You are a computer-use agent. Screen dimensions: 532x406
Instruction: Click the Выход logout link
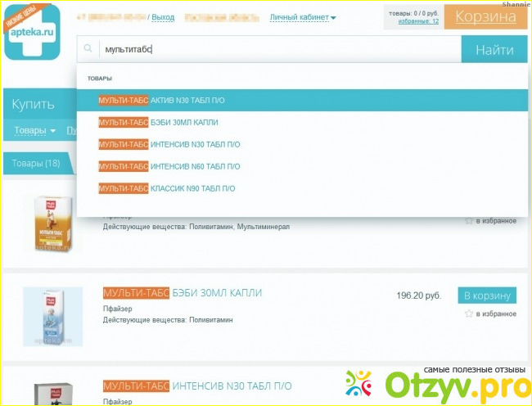point(163,17)
